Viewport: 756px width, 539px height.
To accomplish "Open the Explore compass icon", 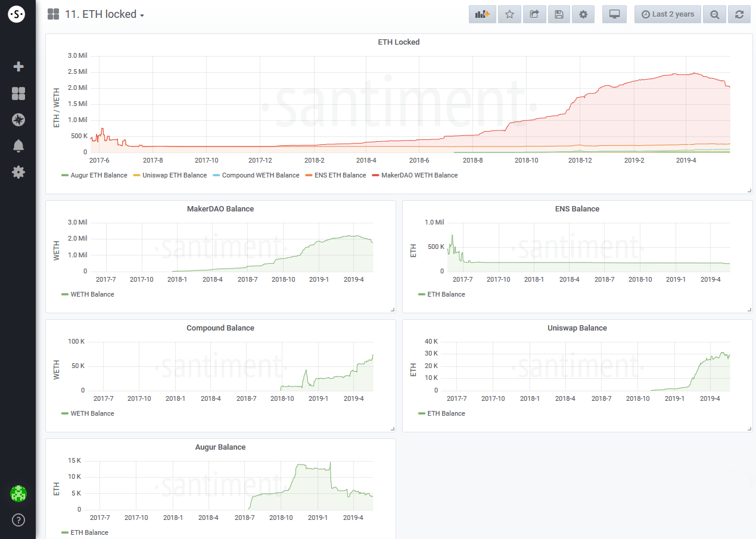I will (x=18, y=120).
